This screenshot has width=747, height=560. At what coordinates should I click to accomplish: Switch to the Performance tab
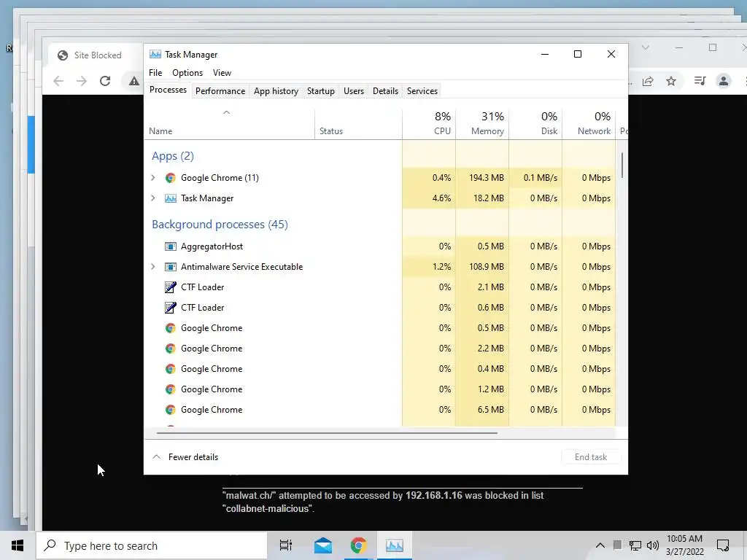click(x=220, y=91)
